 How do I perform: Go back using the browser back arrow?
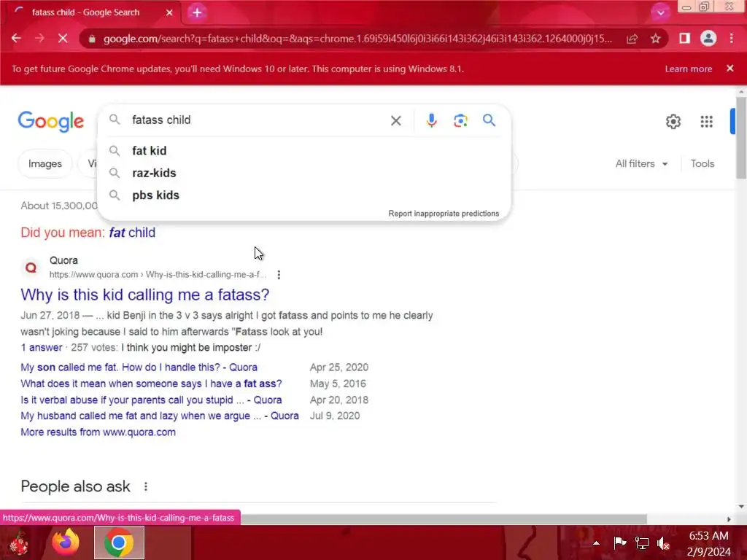(16, 38)
